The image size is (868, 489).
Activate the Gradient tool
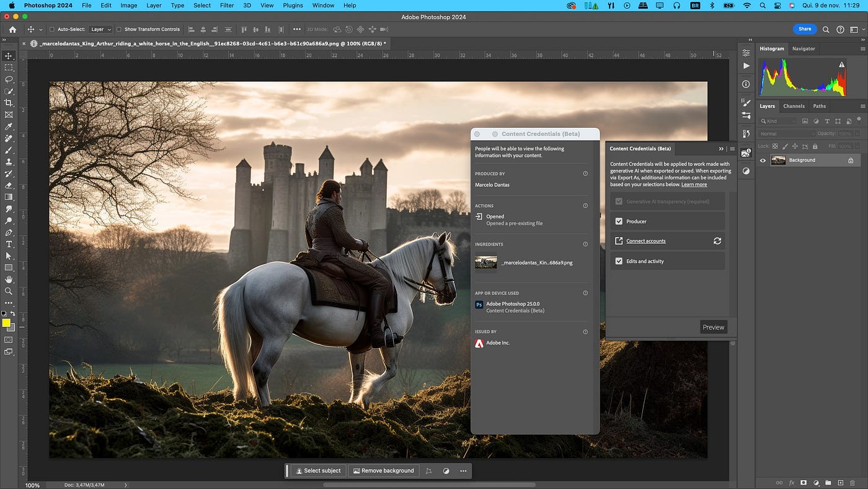tap(9, 197)
